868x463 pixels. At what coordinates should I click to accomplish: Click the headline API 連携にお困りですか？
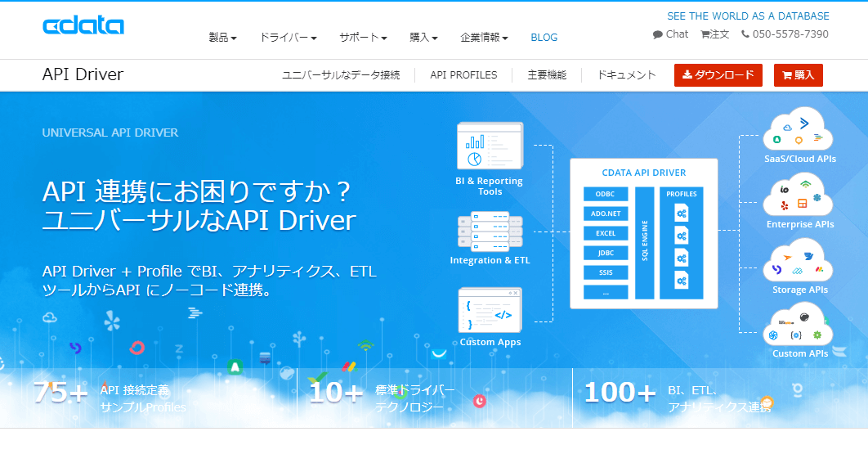pyautogui.click(x=196, y=191)
